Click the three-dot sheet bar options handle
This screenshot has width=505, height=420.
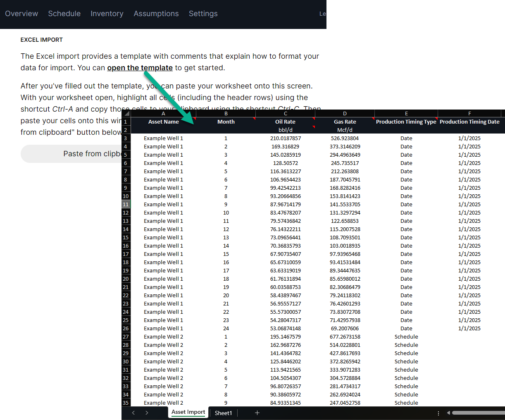coord(438,413)
